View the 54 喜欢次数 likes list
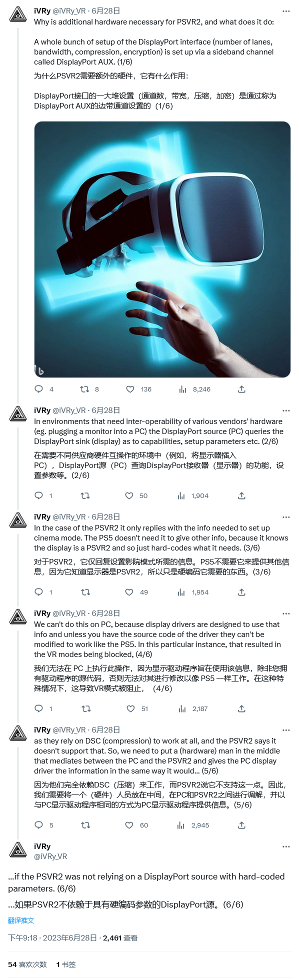 (27, 964)
